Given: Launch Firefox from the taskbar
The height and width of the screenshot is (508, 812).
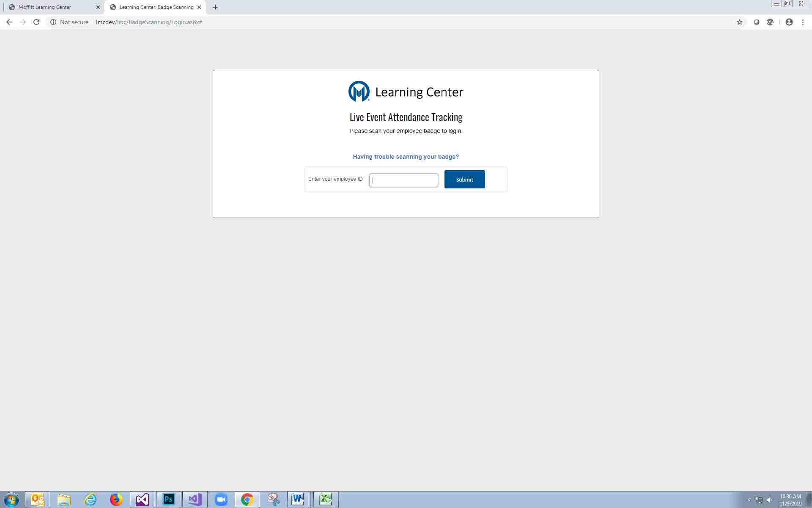Looking at the screenshot, I should (x=116, y=500).
